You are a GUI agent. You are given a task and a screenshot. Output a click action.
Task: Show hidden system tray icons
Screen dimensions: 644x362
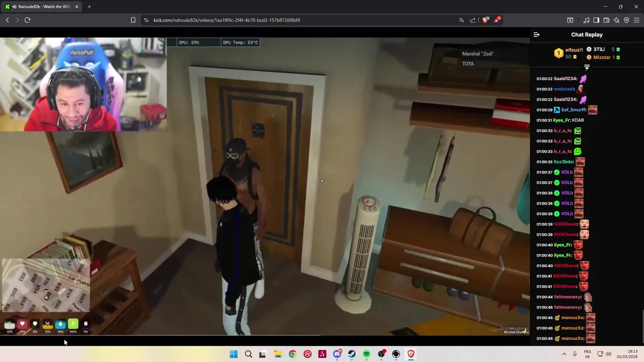point(564,354)
